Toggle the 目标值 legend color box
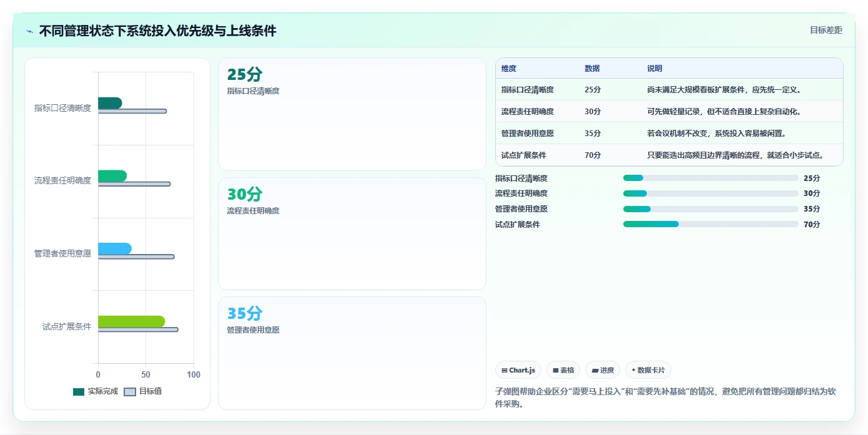 click(130, 392)
